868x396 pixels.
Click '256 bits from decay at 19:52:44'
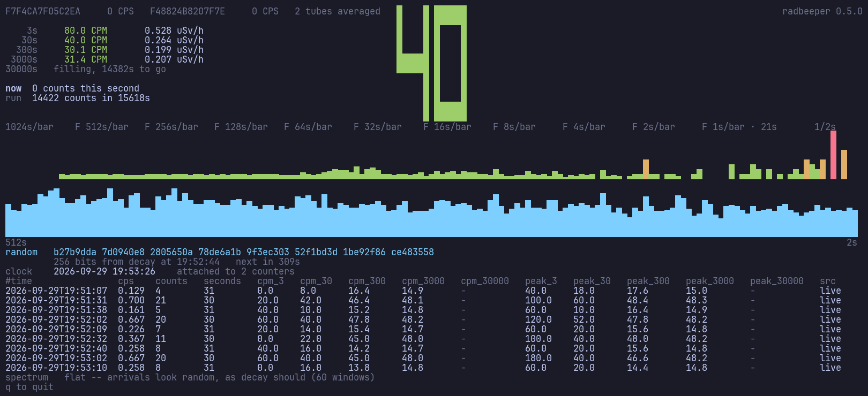coord(137,262)
